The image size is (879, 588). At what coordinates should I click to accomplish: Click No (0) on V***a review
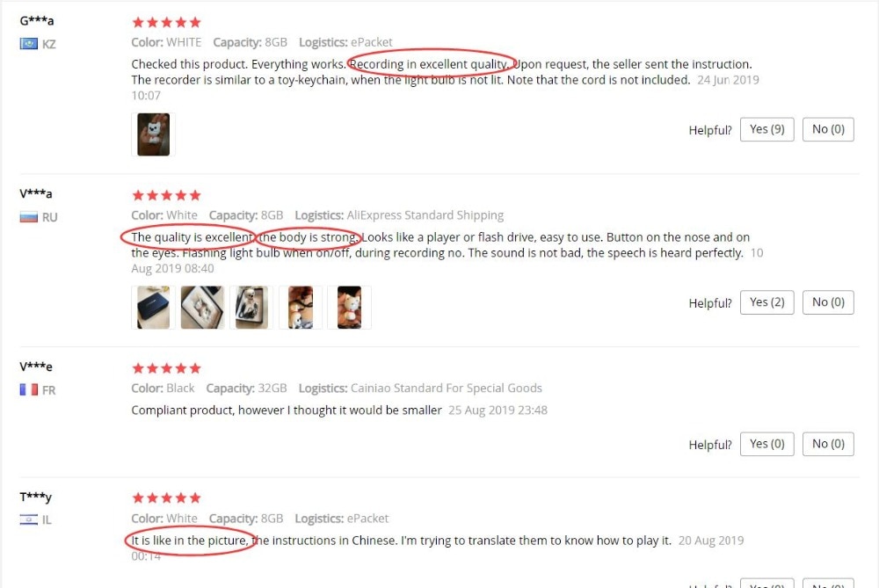pyautogui.click(x=828, y=302)
